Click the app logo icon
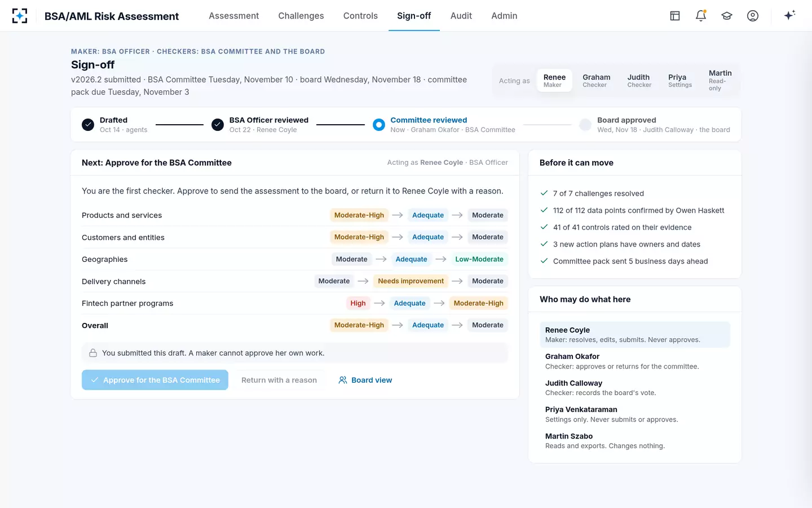The image size is (812, 508). pyautogui.click(x=20, y=16)
